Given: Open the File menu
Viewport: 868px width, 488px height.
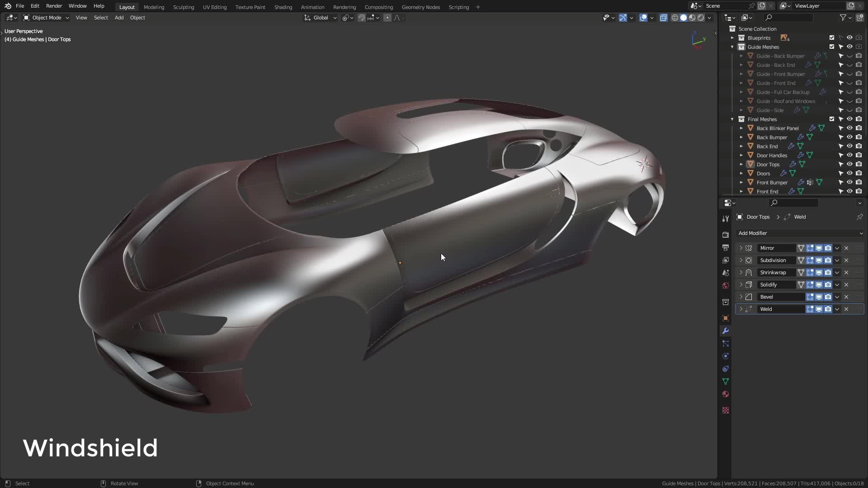Looking at the screenshot, I should (x=20, y=6).
